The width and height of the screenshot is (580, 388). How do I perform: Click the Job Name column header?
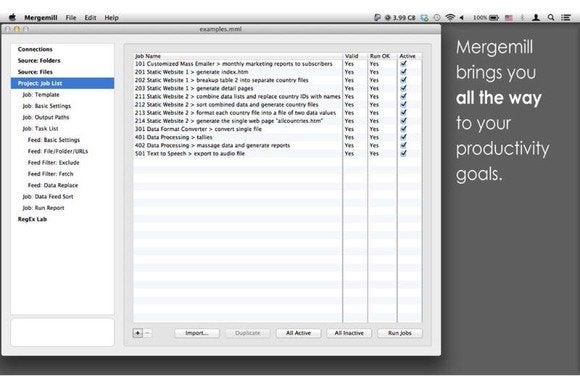[x=237, y=56]
